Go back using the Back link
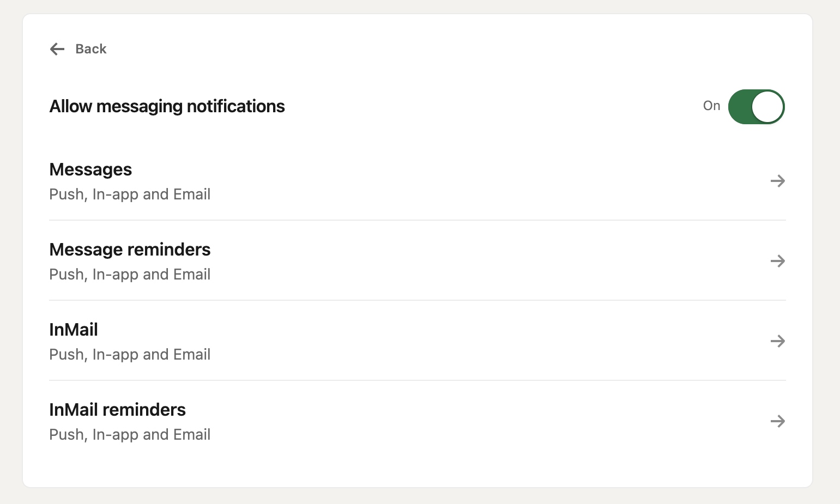The image size is (840, 504). (90, 49)
